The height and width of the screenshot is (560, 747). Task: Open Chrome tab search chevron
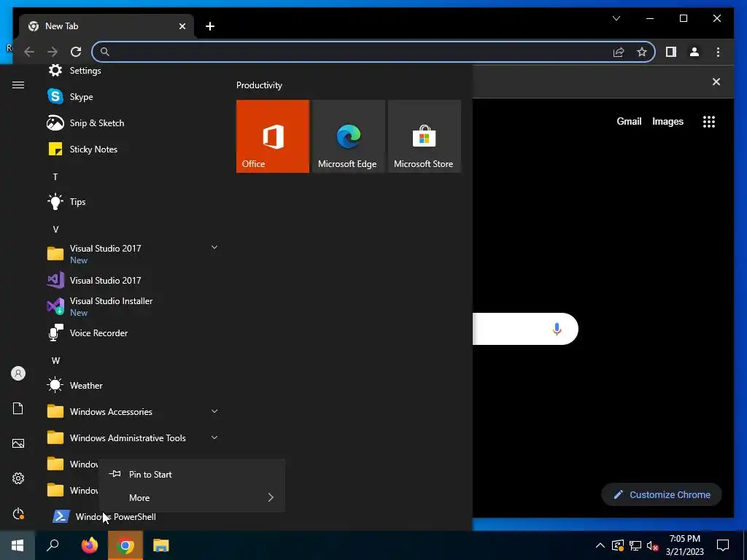click(616, 18)
